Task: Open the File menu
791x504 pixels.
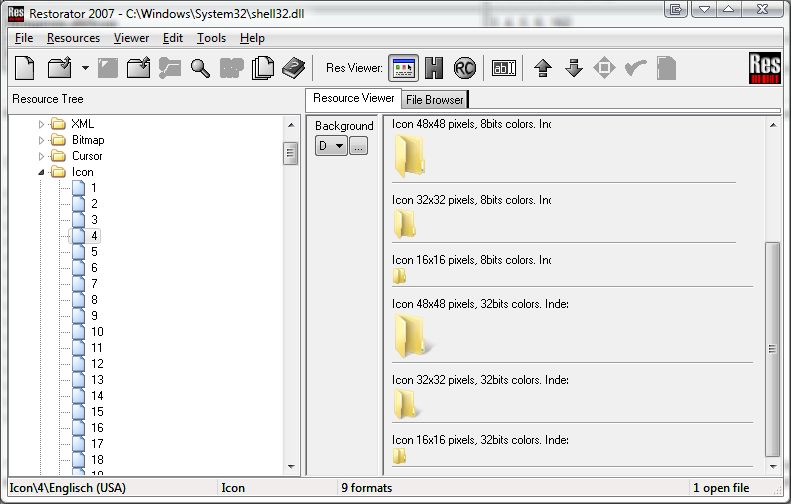Action: pos(24,38)
